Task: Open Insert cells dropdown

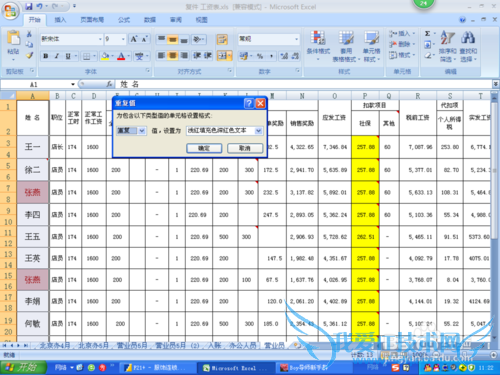Action: (402, 33)
